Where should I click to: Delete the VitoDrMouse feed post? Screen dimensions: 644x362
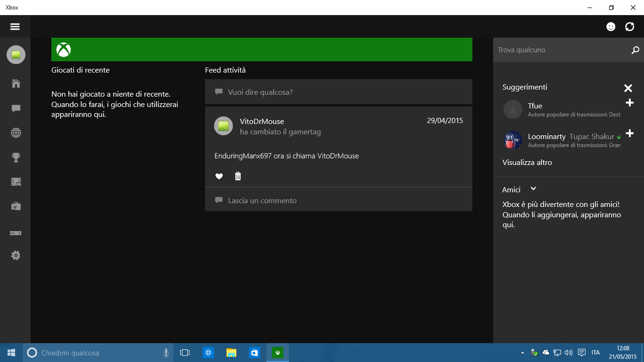pyautogui.click(x=238, y=176)
